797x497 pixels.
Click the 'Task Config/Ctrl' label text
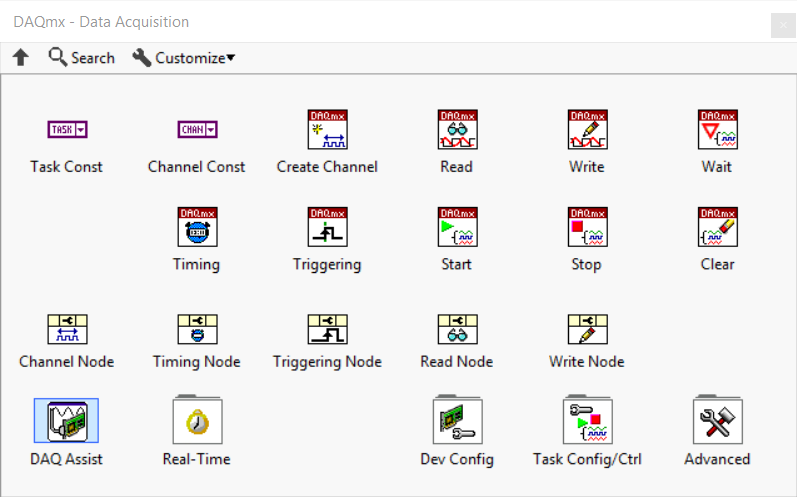coord(587,459)
